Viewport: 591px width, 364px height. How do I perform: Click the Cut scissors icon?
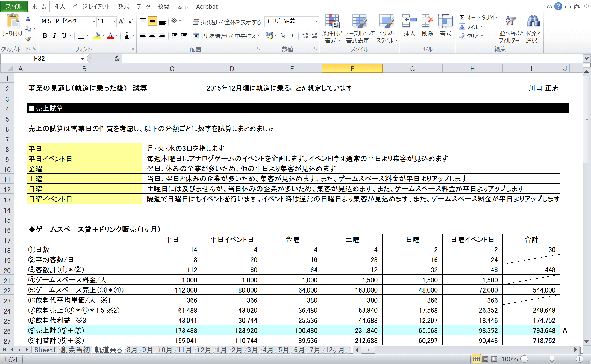[x=28, y=19]
